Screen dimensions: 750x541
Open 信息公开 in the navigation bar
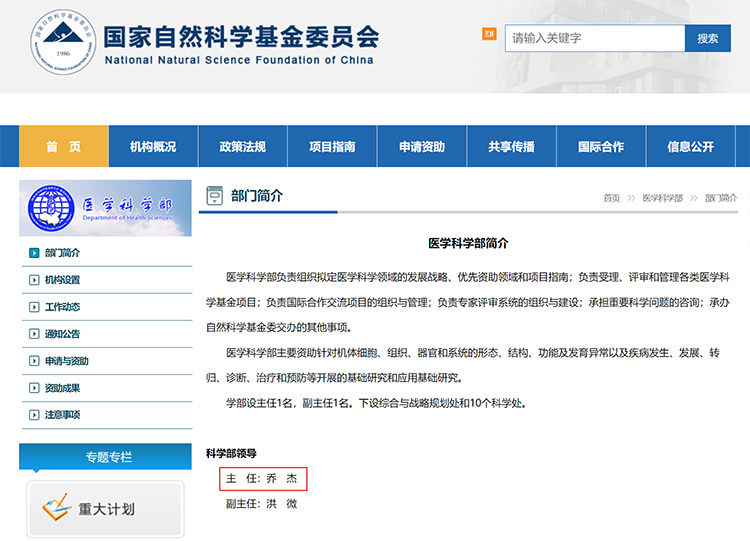(691, 147)
